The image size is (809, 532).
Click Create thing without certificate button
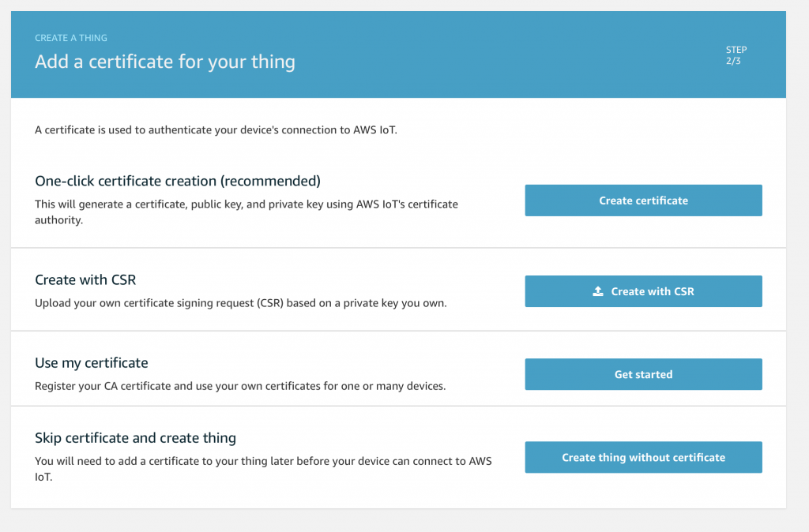[x=643, y=457]
